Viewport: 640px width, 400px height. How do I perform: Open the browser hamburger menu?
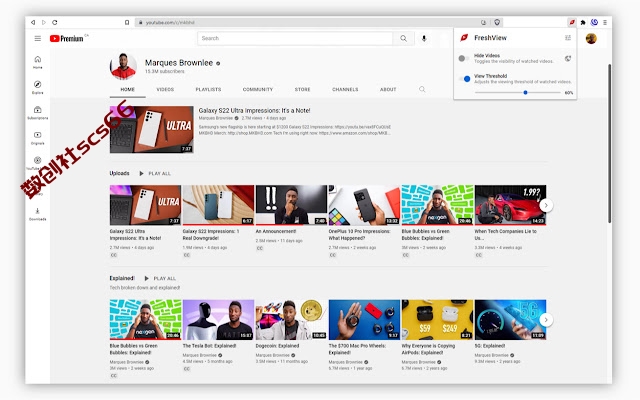tap(605, 22)
